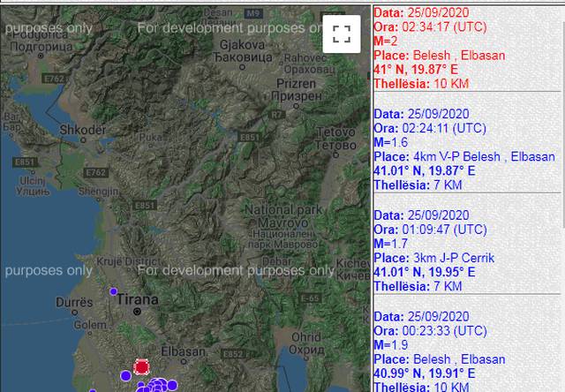The width and height of the screenshot is (565, 392).
Task: Click the E851 road badge near Shkodër
Action: 25,162
